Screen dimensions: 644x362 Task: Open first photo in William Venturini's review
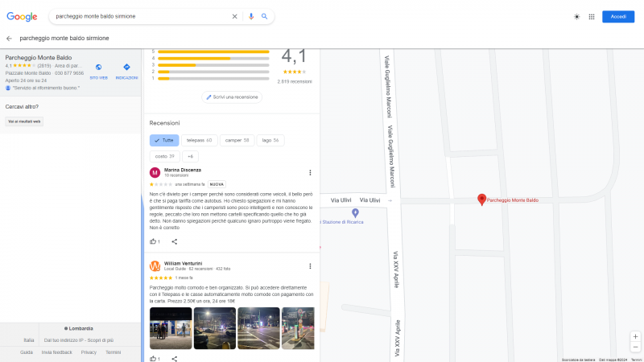pyautogui.click(x=171, y=327)
